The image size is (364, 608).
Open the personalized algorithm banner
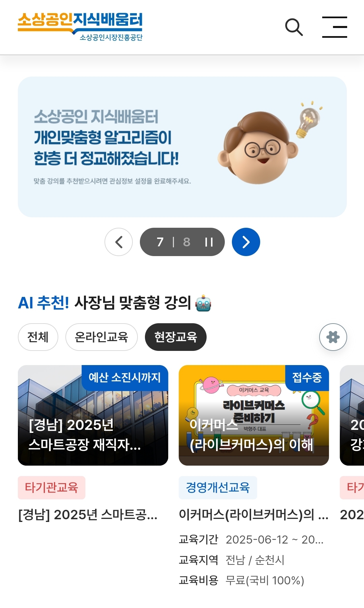click(x=182, y=147)
